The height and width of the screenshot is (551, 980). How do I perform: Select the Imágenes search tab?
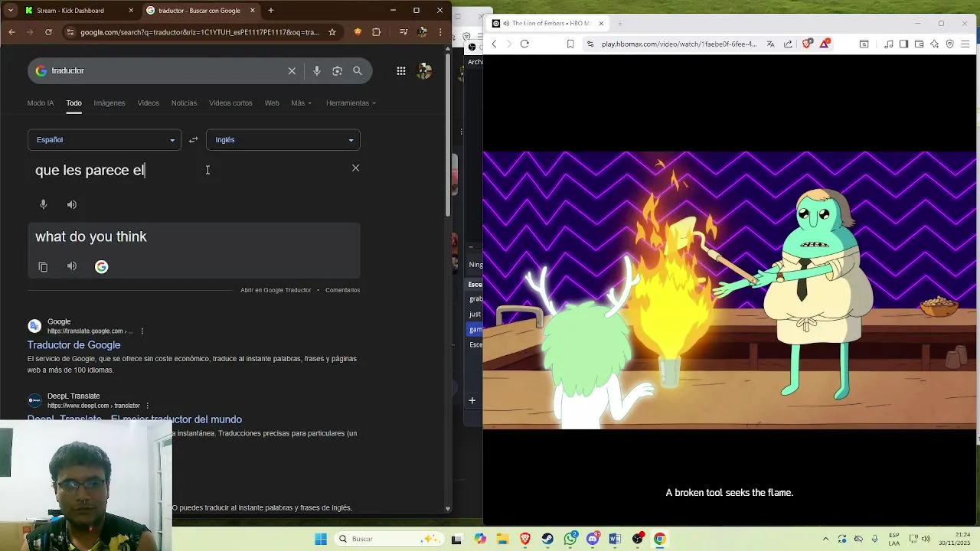[109, 103]
